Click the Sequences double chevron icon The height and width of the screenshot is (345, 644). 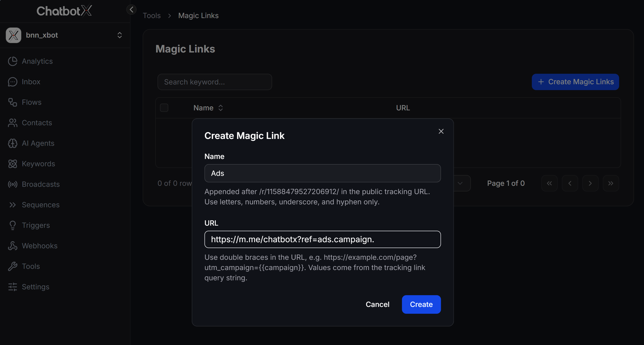12,205
